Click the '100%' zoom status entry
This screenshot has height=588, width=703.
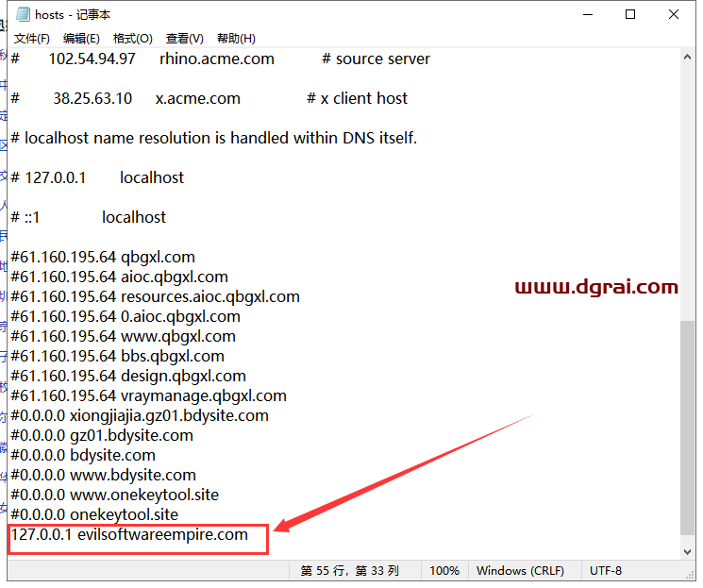pos(444,571)
